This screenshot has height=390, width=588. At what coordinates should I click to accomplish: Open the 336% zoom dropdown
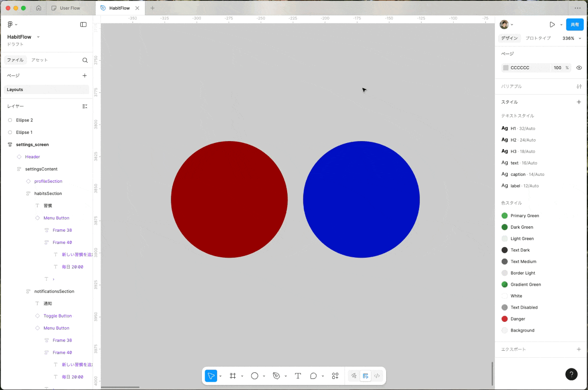571,38
